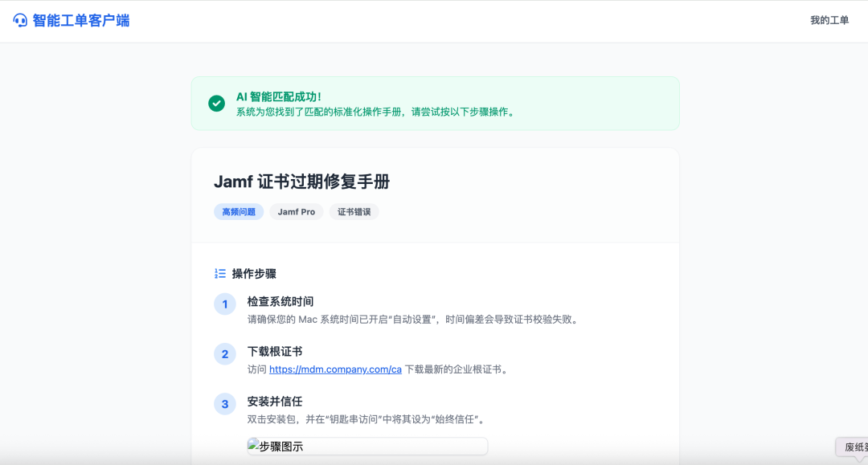Click the 步骤图示 image placeholder

pos(367,447)
